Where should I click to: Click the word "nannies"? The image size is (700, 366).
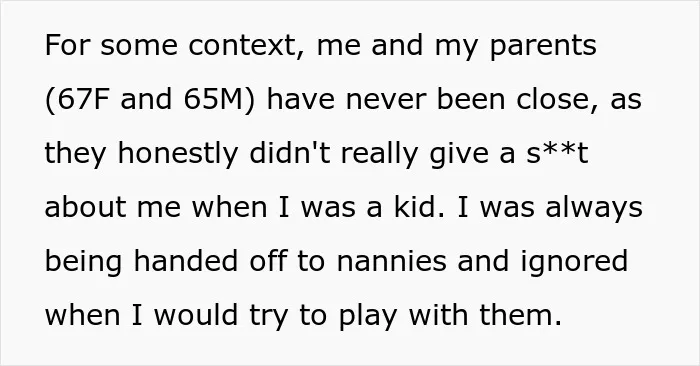tap(391, 261)
